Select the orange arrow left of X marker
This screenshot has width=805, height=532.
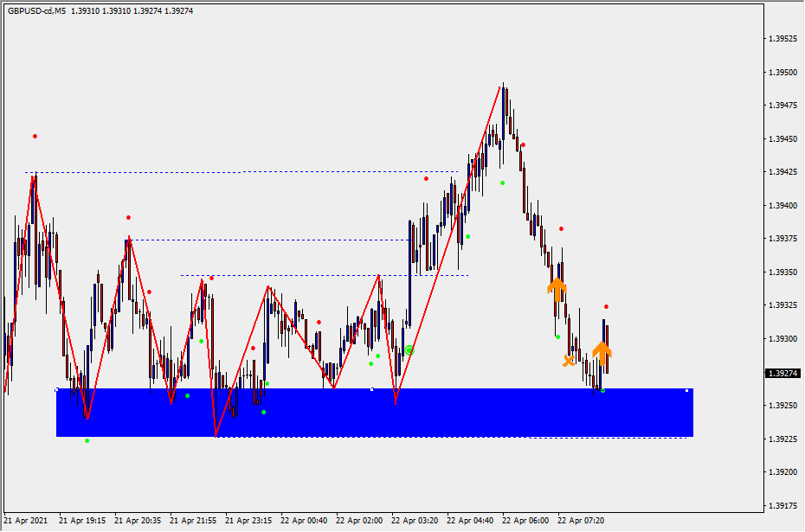(557, 288)
